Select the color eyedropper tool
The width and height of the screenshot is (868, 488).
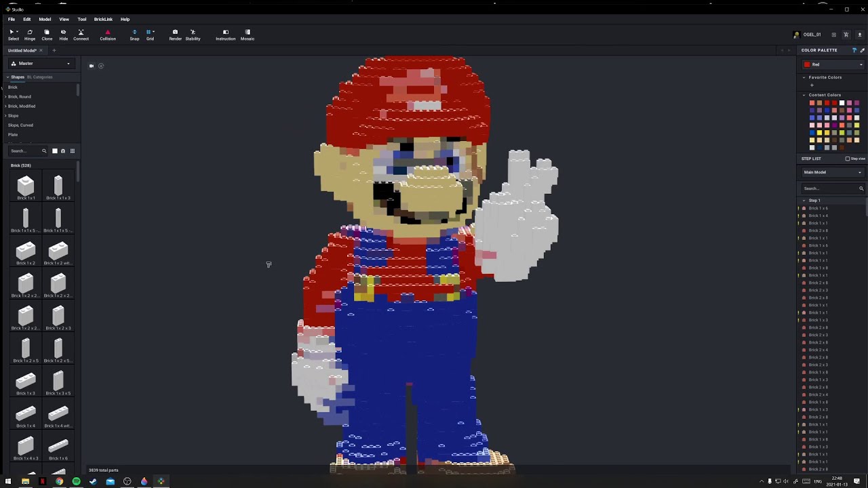[862, 50]
